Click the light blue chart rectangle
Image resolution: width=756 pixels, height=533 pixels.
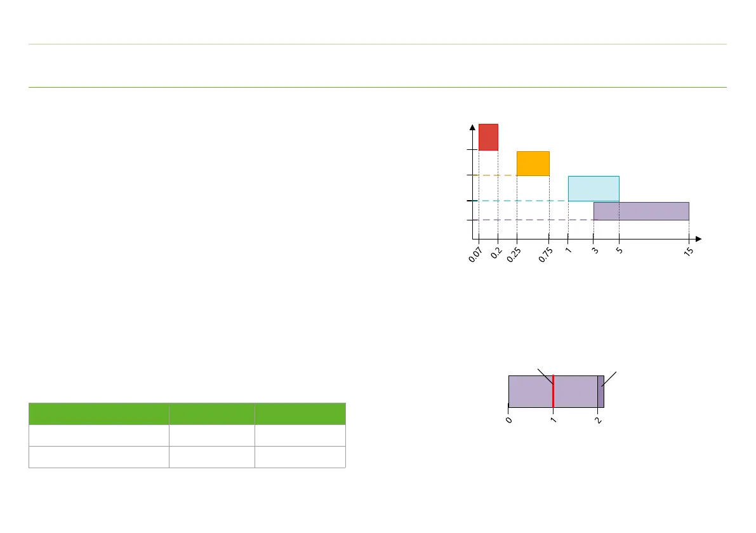(593, 189)
